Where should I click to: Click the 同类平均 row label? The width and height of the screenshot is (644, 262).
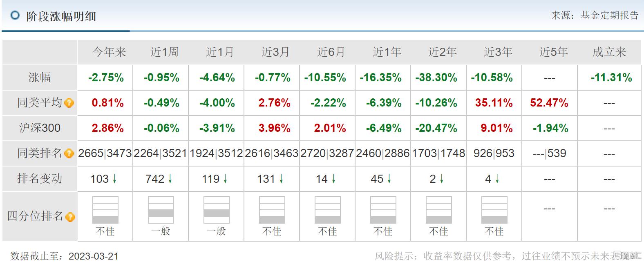coord(40,102)
